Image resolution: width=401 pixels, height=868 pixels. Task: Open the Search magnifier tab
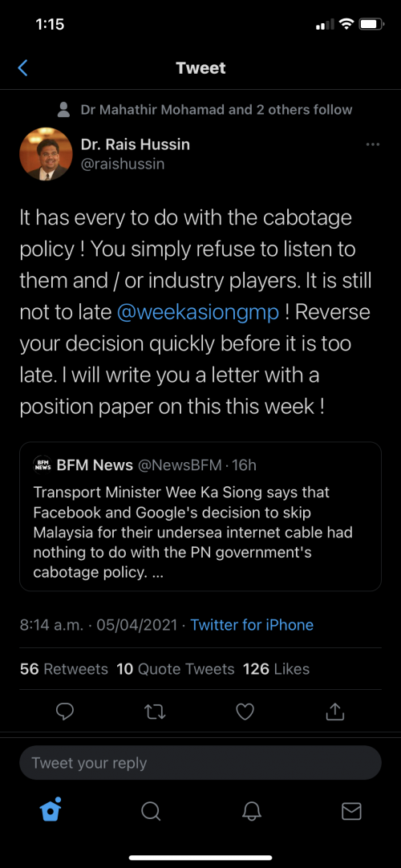pos(151,811)
